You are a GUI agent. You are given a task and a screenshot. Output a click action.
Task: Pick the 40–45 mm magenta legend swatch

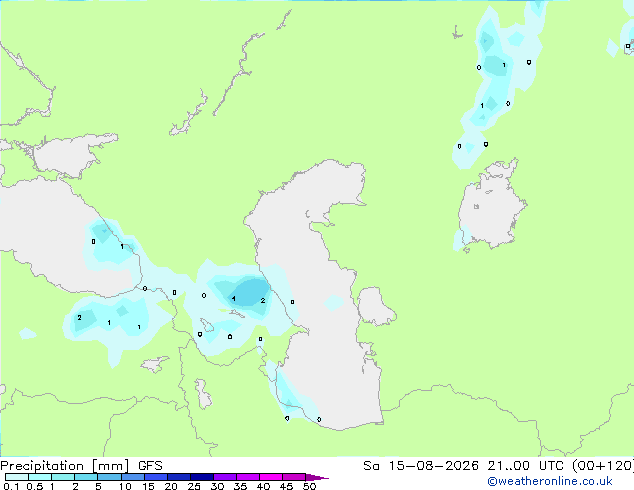point(271,477)
